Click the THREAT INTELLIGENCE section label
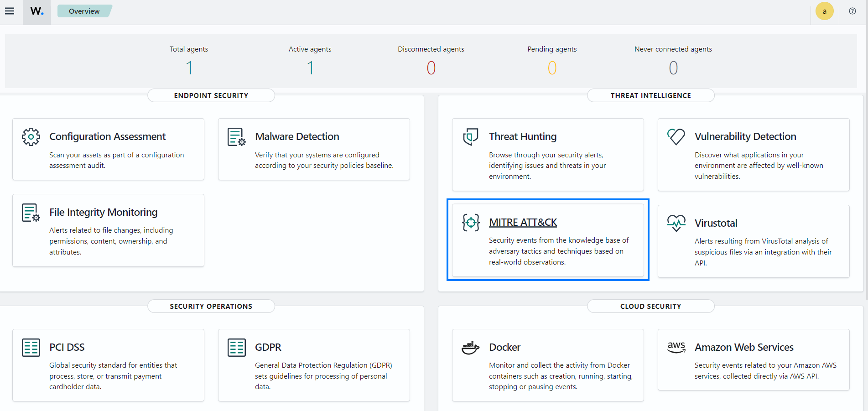The height and width of the screenshot is (411, 868). tap(651, 95)
